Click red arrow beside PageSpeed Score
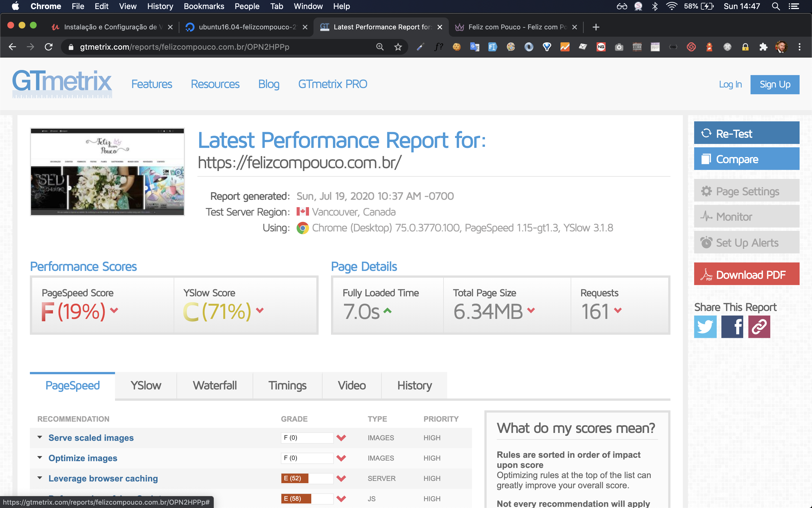Viewport: 812px width, 508px height. (114, 310)
